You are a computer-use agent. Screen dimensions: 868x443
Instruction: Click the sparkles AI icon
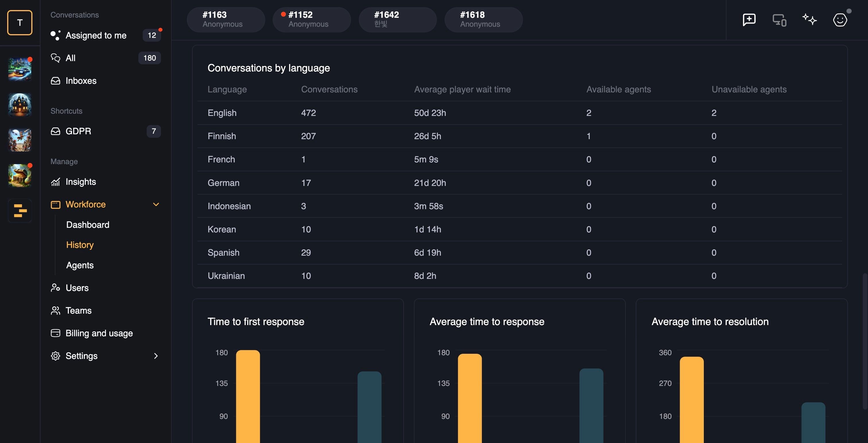[x=809, y=20]
